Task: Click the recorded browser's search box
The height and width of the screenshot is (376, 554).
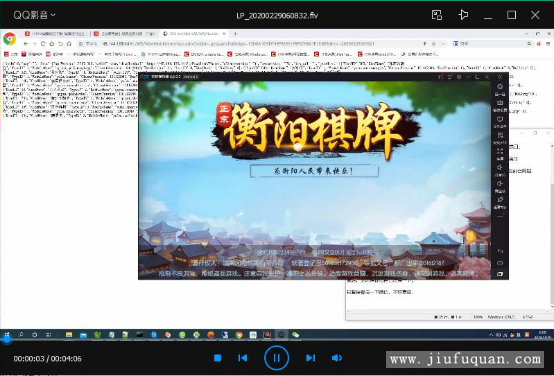Action: 492,44
